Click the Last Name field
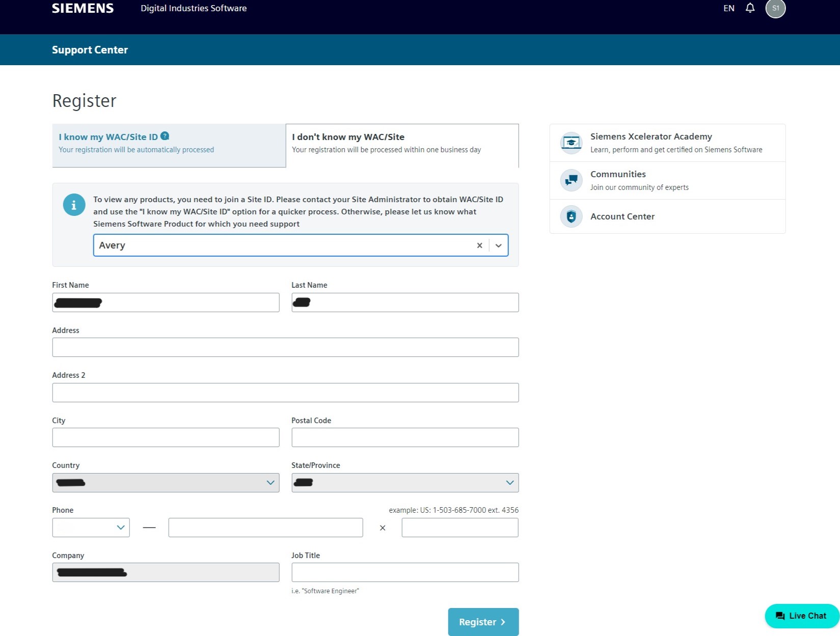This screenshot has width=840, height=636. pyautogui.click(x=405, y=302)
